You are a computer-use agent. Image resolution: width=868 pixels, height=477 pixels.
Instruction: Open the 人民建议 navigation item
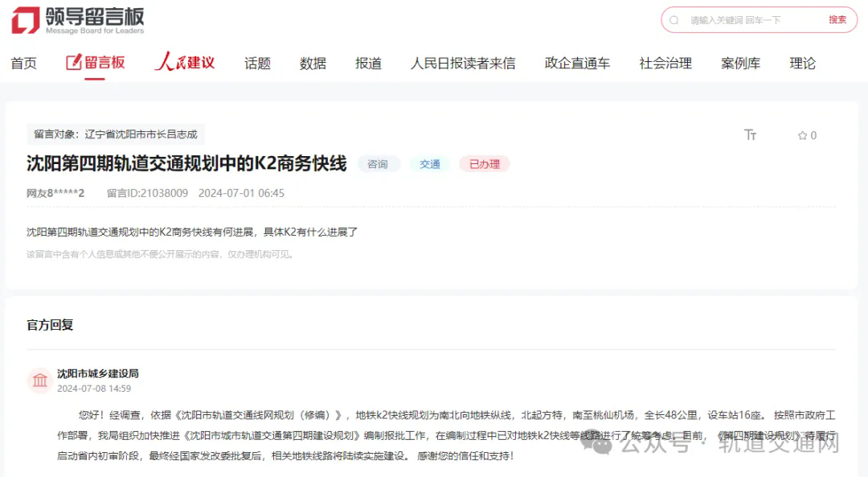click(185, 63)
